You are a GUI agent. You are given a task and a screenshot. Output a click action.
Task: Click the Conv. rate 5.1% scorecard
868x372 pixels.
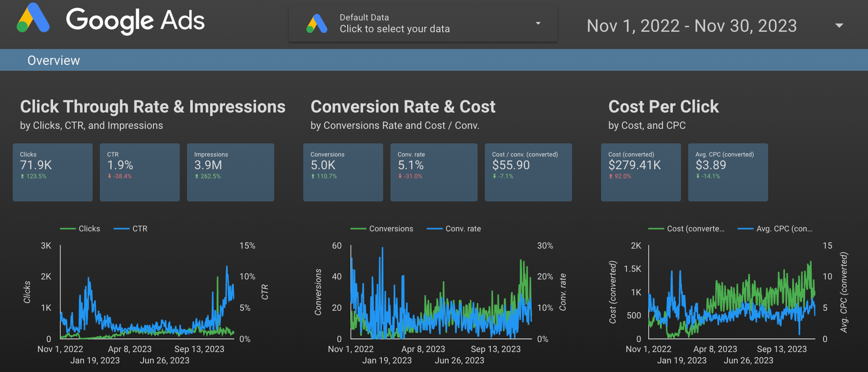[434, 172]
